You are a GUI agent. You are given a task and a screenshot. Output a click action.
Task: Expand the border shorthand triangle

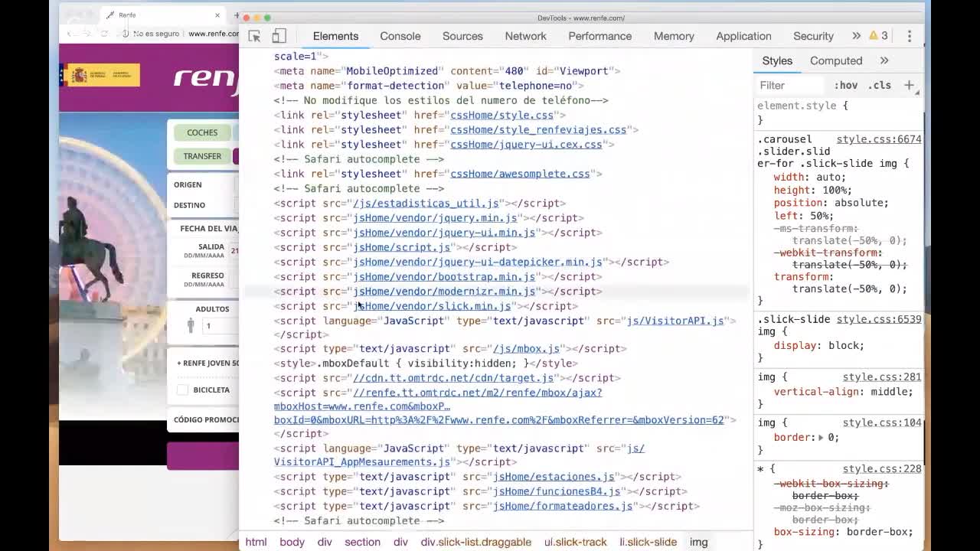821,438
